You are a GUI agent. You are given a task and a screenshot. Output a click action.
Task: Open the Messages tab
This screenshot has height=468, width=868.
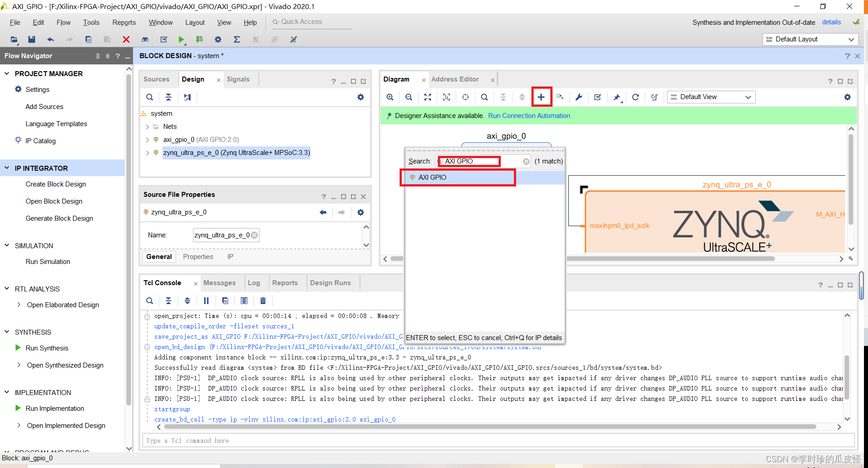219,282
